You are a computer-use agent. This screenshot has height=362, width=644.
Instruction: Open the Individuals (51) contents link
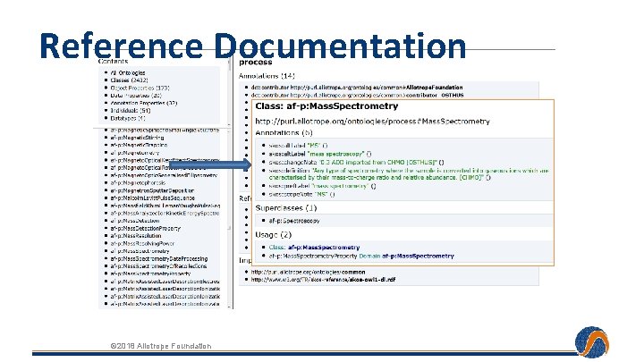(131, 111)
